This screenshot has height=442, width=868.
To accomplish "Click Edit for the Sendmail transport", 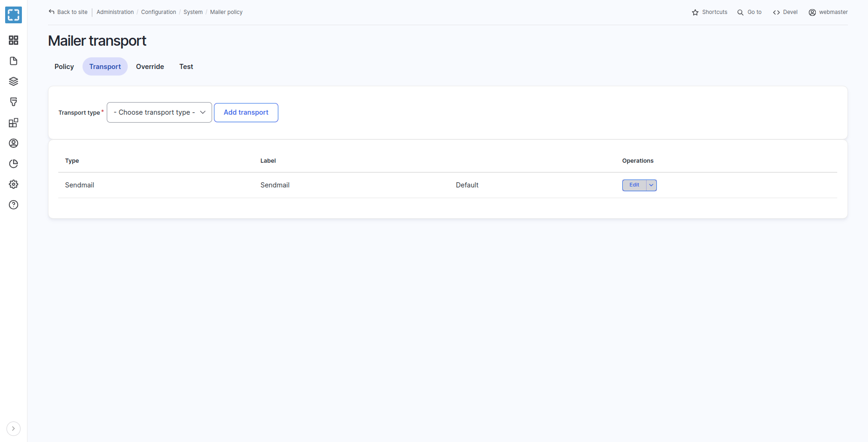I will click(634, 185).
